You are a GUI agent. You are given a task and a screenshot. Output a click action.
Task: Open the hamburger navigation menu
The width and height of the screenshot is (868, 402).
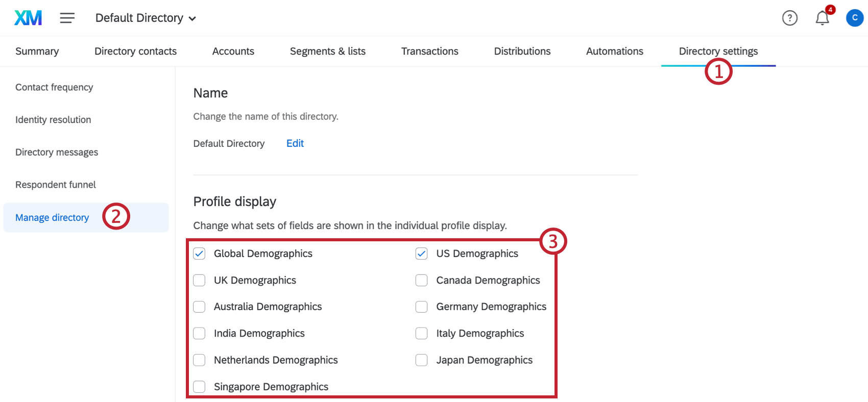tap(67, 18)
